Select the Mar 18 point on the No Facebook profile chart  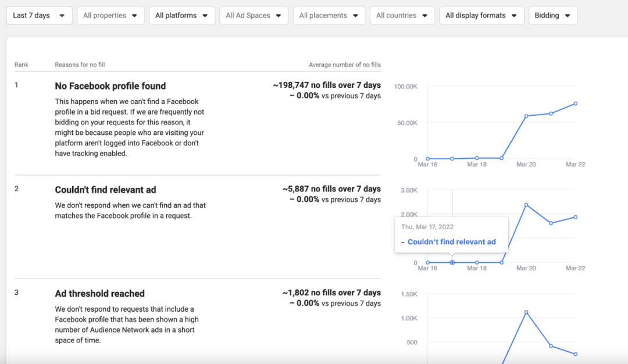pos(477,158)
